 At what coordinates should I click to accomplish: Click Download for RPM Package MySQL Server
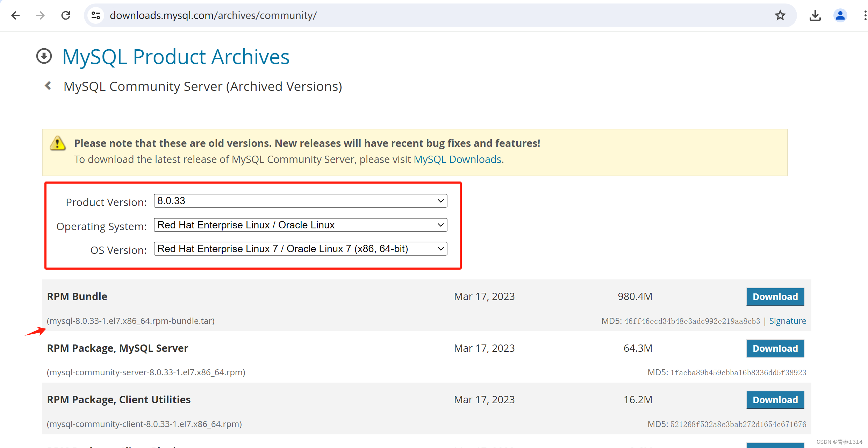(775, 348)
